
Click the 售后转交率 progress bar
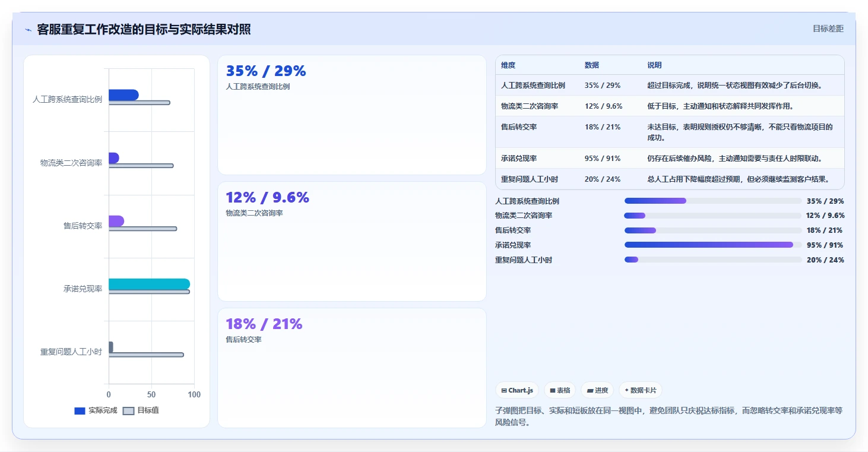tap(713, 230)
